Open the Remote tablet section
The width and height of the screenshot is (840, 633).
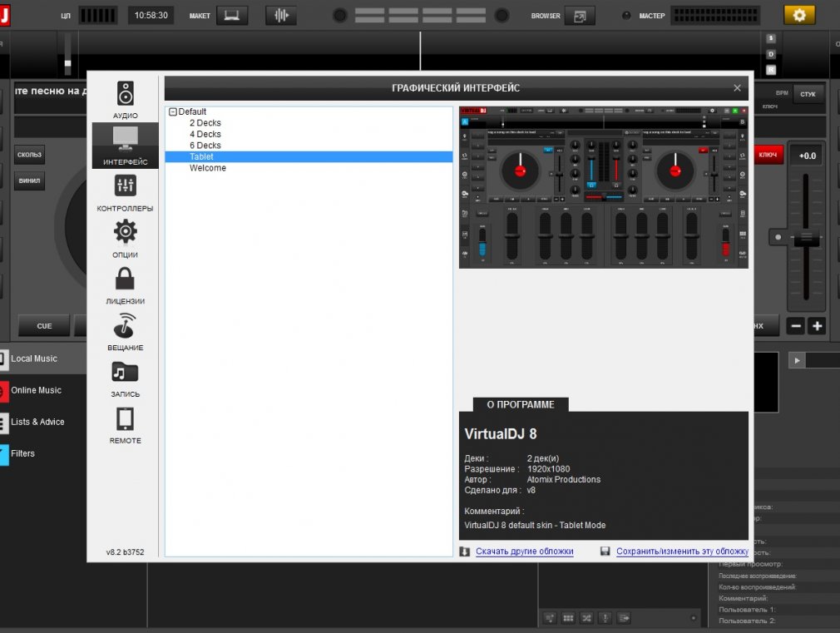(x=126, y=425)
